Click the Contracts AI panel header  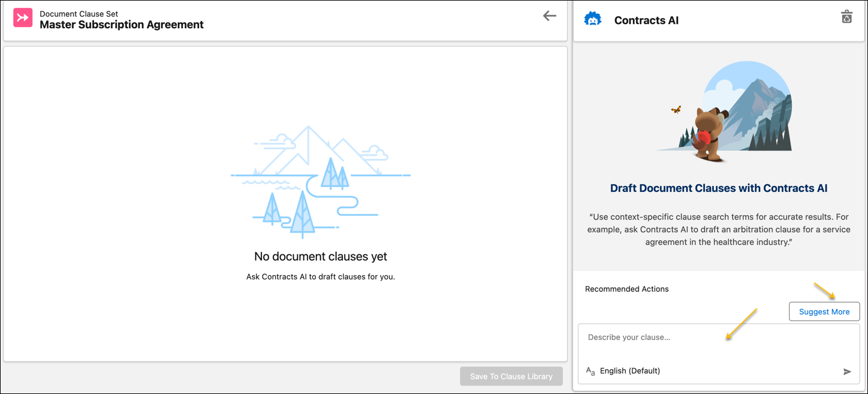(646, 20)
